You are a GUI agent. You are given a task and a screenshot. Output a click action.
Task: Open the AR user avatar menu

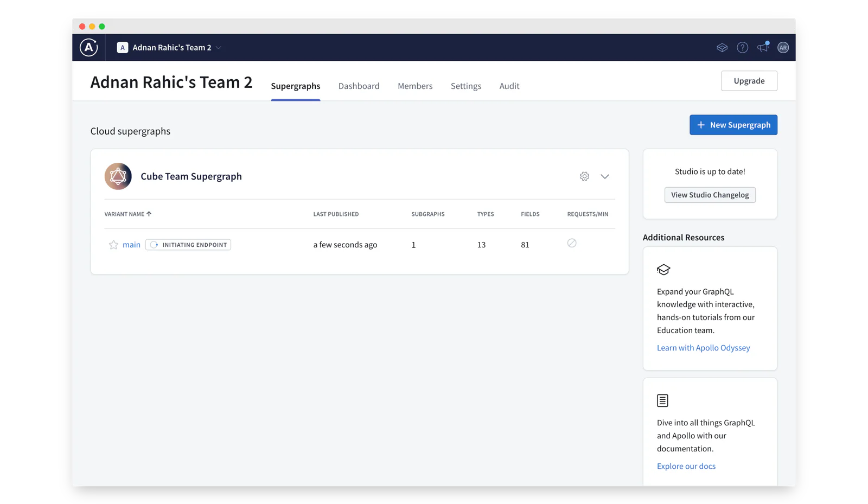pyautogui.click(x=783, y=48)
